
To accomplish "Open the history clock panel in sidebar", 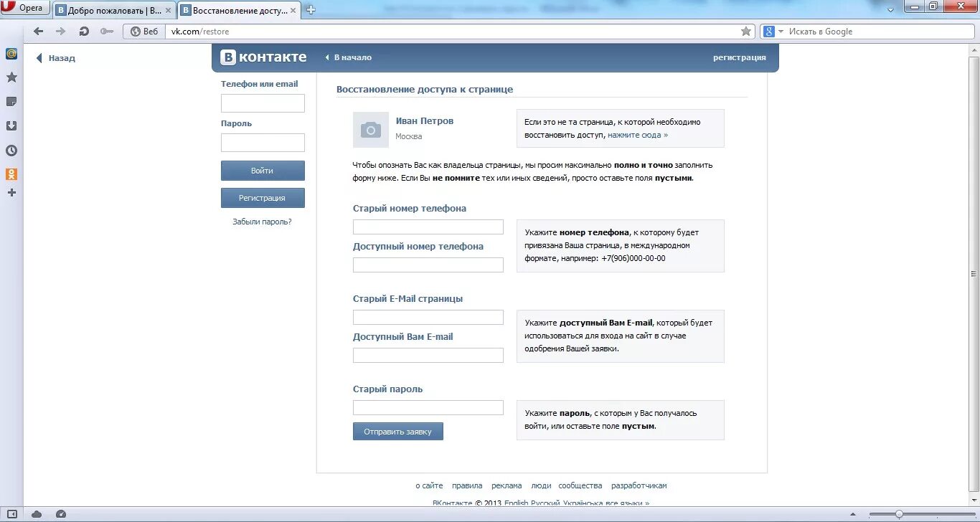I will coord(11,151).
